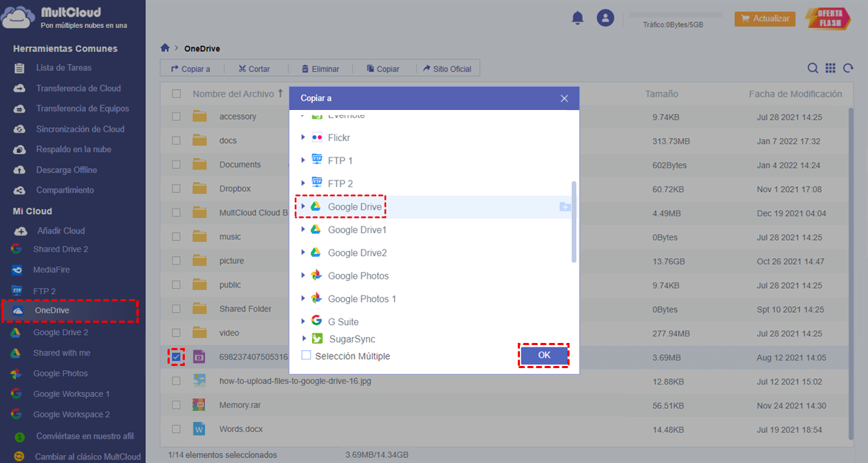This screenshot has width=868, height=463.
Task: Click the Google Photos 1 pinwheel icon
Action: click(x=316, y=298)
